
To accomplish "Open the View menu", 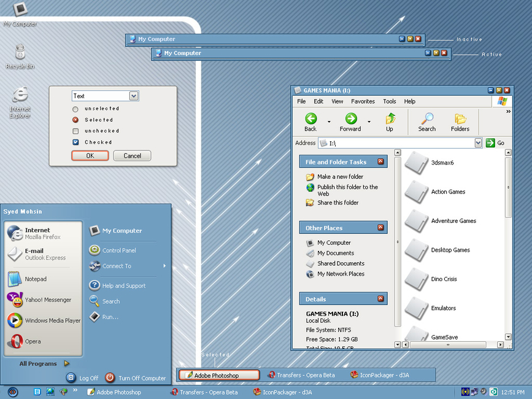I will point(337,101).
